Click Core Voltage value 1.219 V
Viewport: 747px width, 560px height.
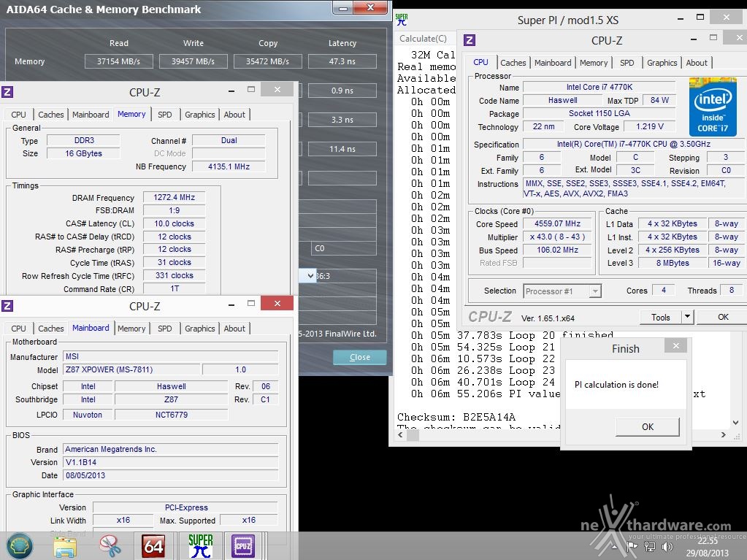pyautogui.click(x=649, y=126)
